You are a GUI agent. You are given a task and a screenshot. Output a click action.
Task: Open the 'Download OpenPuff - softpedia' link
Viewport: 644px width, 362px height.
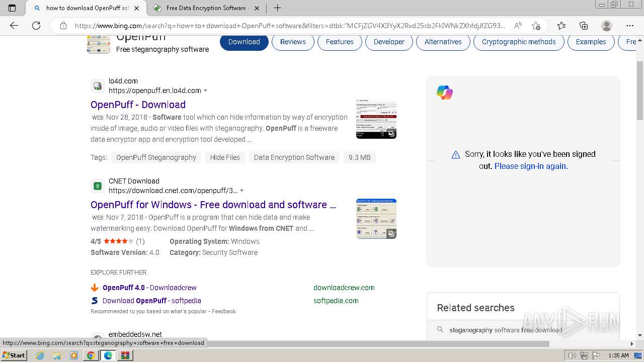(152, 301)
